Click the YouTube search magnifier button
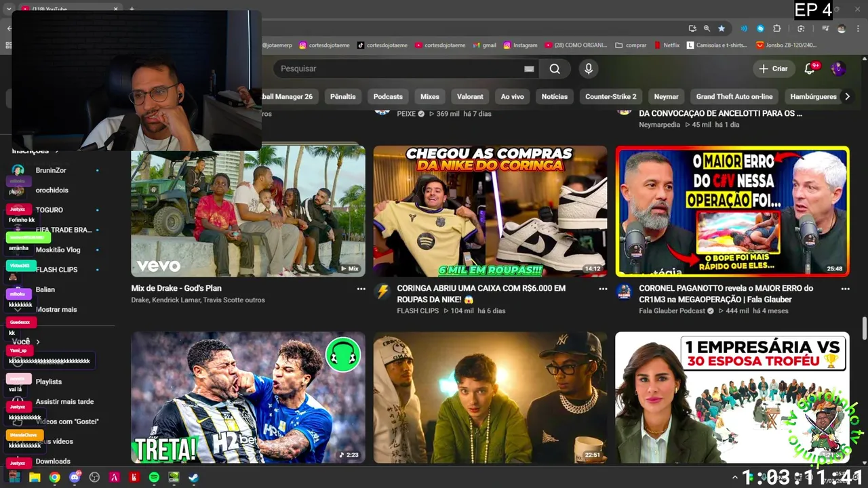Screen dimensions: 868x488 [555, 68]
